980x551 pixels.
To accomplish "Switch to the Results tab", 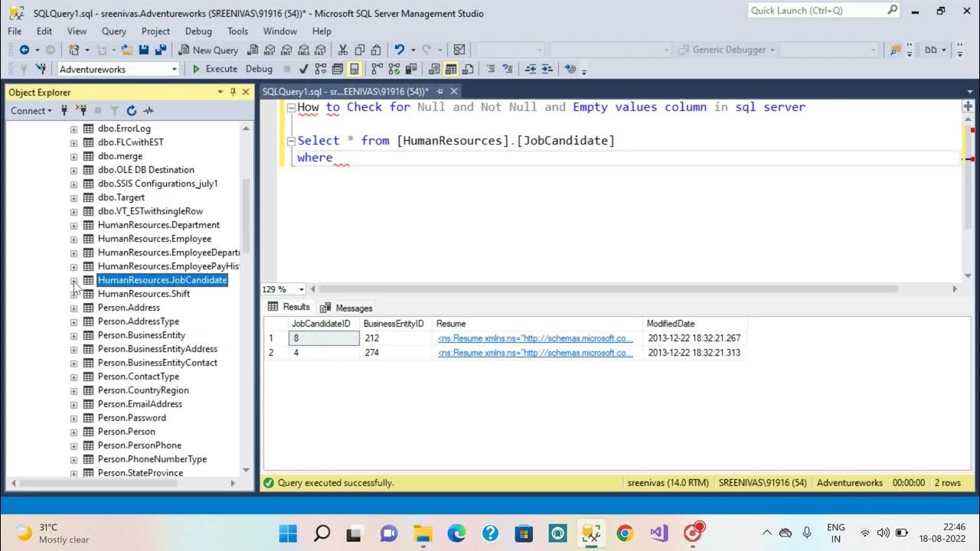I will 289,307.
